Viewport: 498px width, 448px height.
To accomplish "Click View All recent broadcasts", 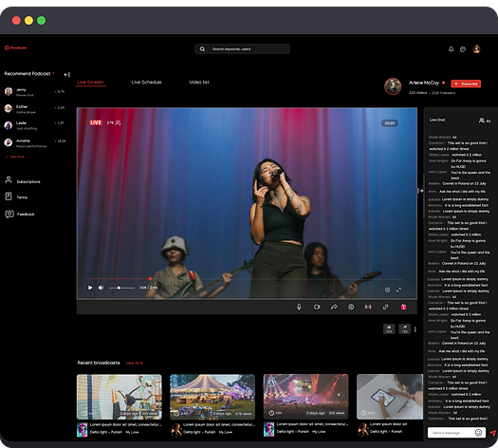I will coord(135,364).
